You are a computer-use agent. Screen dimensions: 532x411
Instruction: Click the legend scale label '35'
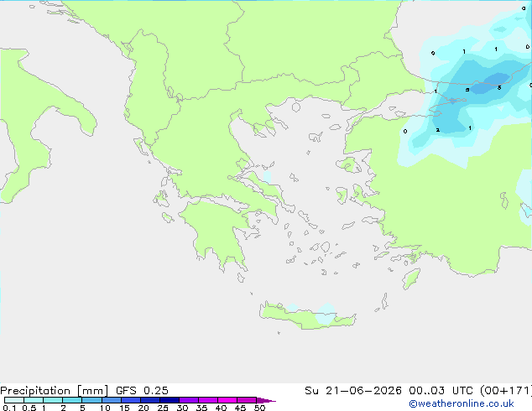(201, 408)
